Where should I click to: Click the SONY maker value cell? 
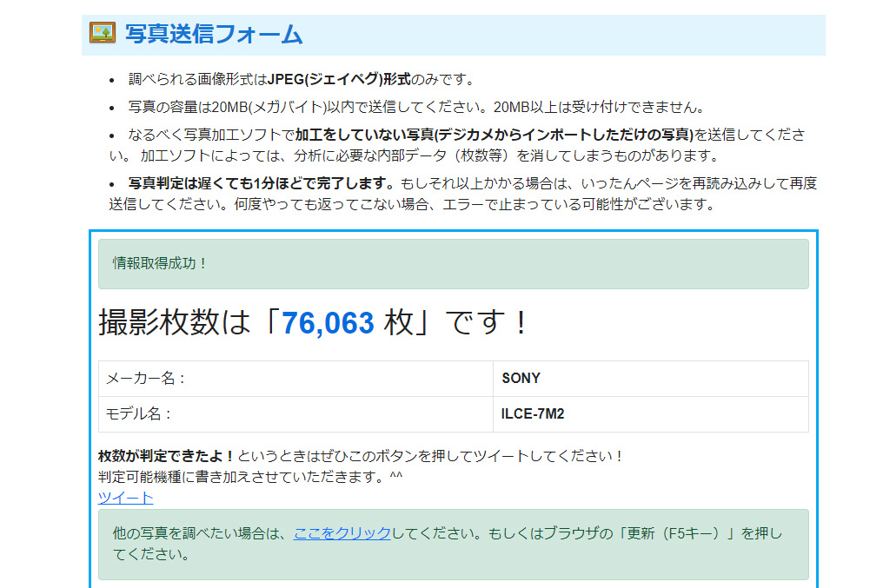(x=650, y=379)
